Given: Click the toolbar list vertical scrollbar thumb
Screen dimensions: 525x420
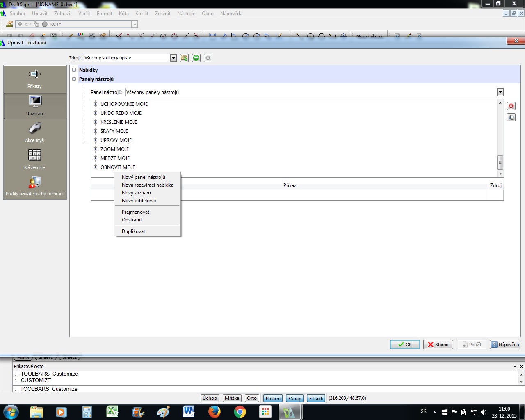Looking at the screenshot, I should coord(500,162).
